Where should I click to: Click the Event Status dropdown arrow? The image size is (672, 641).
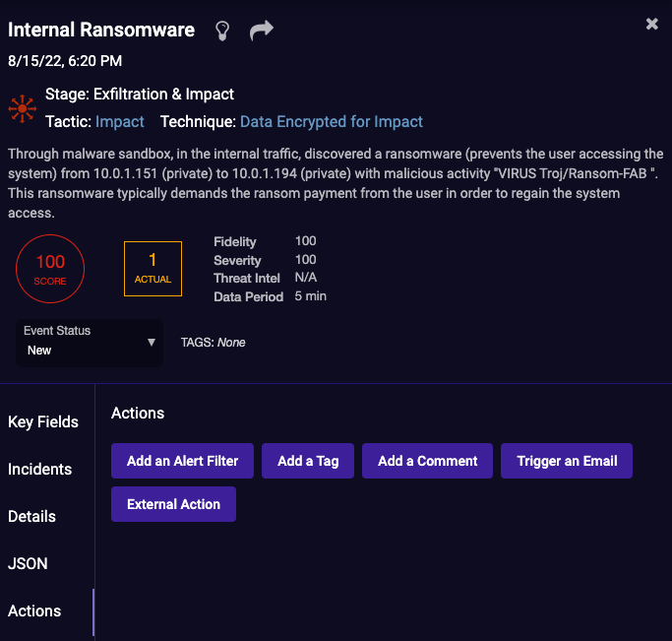[152, 343]
